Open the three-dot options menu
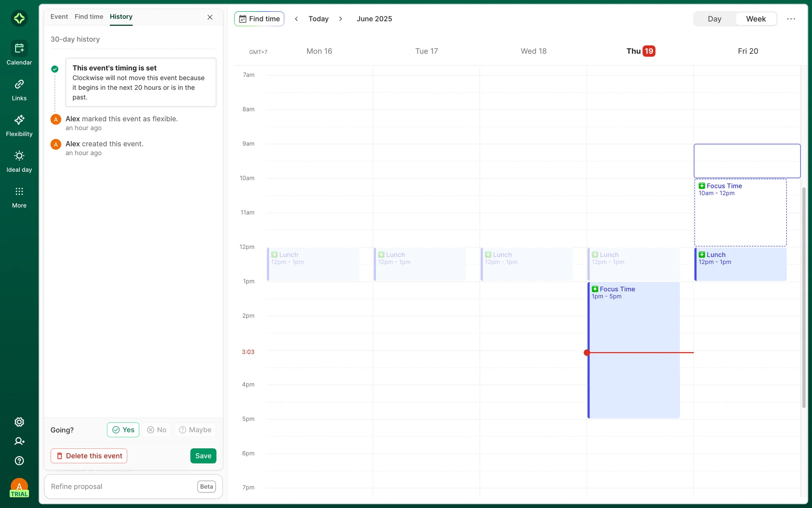The image size is (812, 508). [x=791, y=19]
